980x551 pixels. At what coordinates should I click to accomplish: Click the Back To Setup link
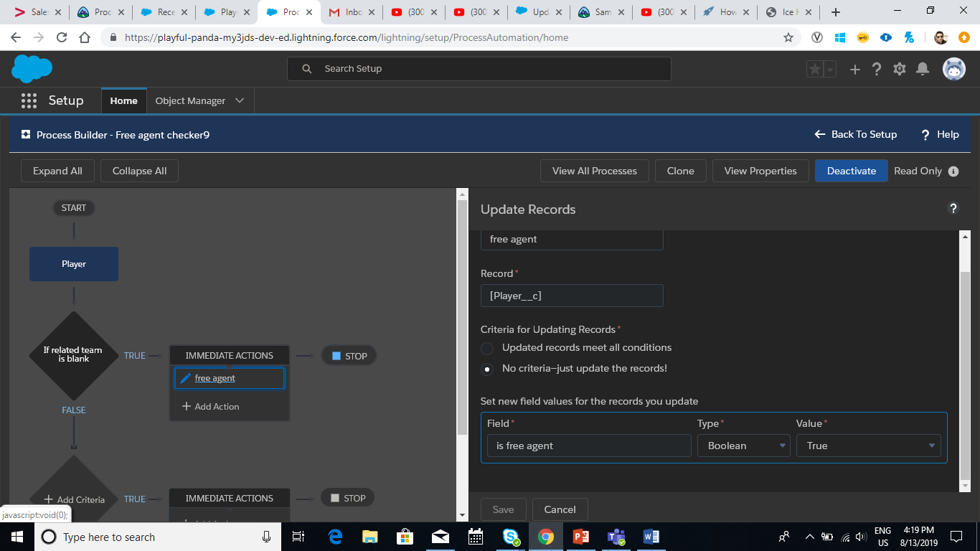(x=856, y=134)
